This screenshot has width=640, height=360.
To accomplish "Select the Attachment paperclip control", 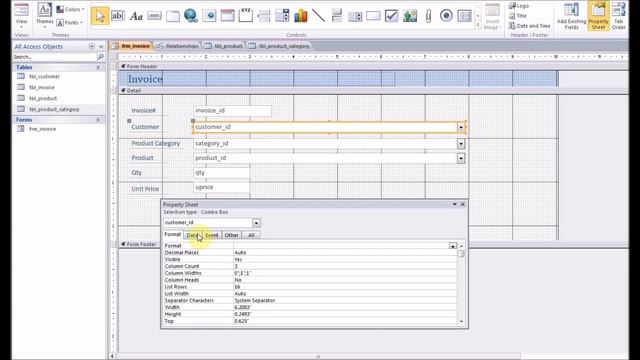I will point(428,16).
